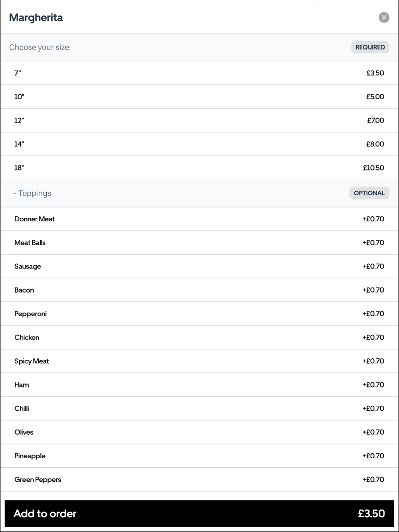Click the Add to order button

pyautogui.click(x=199, y=514)
